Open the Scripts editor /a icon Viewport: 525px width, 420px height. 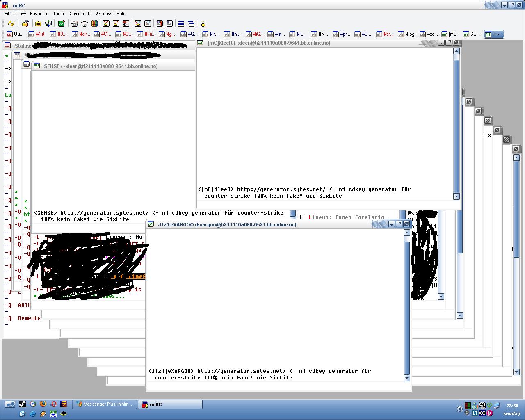(62, 23)
